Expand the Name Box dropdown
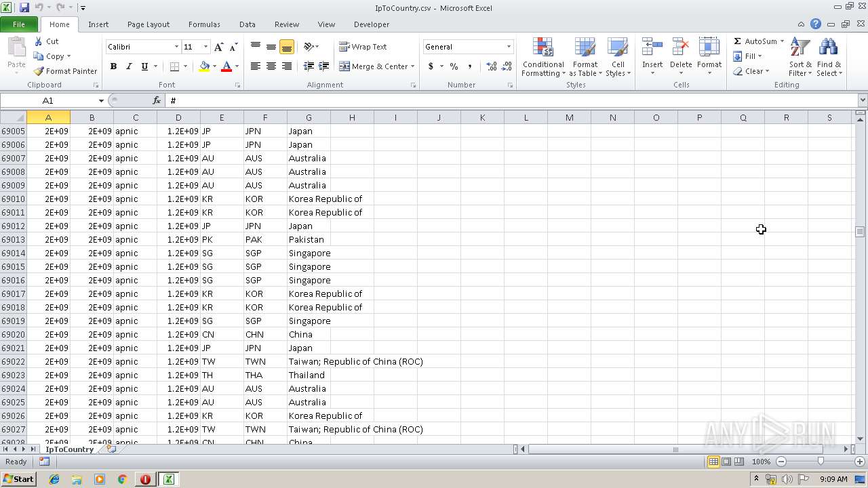This screenshot has width=868, height=488. (x=101, y=100)
